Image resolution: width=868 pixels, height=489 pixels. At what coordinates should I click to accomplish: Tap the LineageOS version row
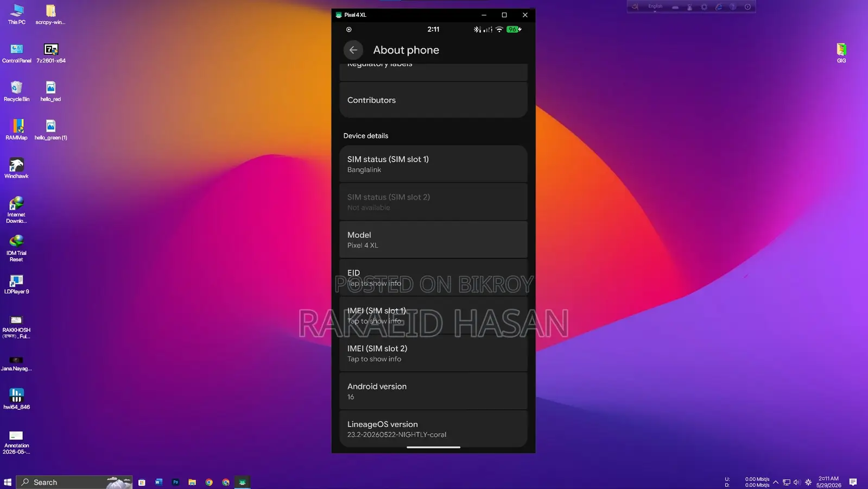(433, 429)
